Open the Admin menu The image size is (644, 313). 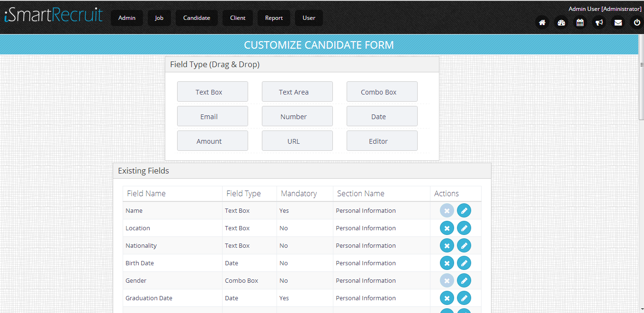127,18
